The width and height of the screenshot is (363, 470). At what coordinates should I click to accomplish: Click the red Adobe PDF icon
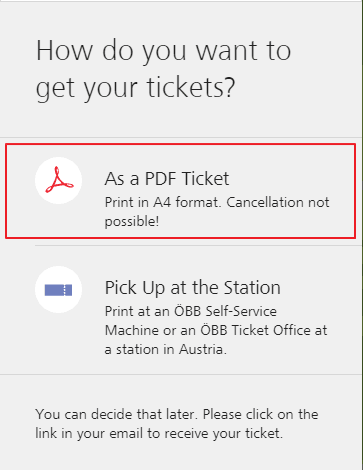click(x=59, y=180)
